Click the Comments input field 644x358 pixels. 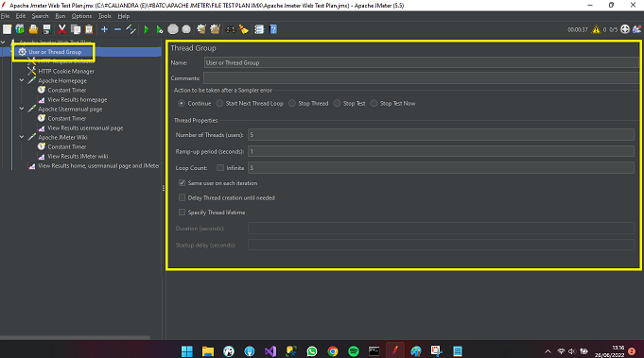click(x=422, y=77)
